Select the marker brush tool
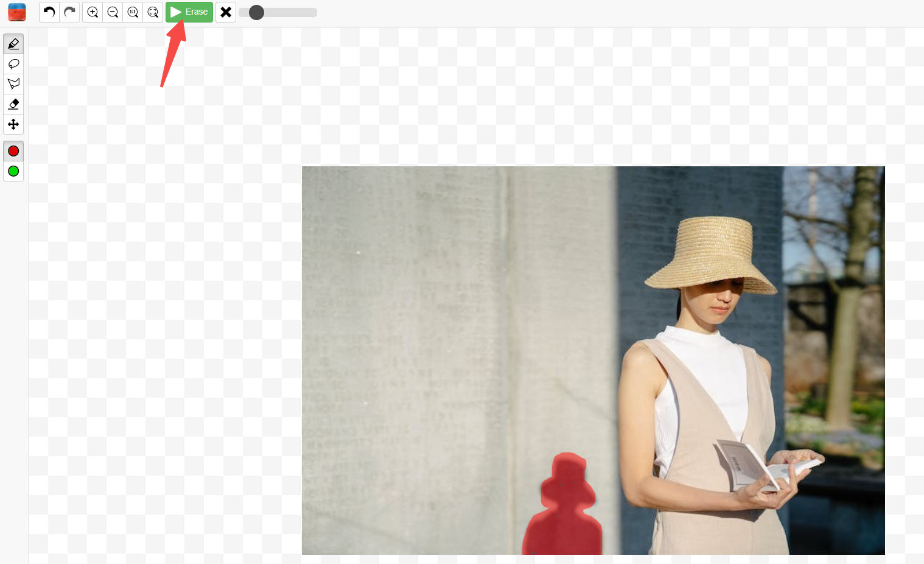 [13, 44]
